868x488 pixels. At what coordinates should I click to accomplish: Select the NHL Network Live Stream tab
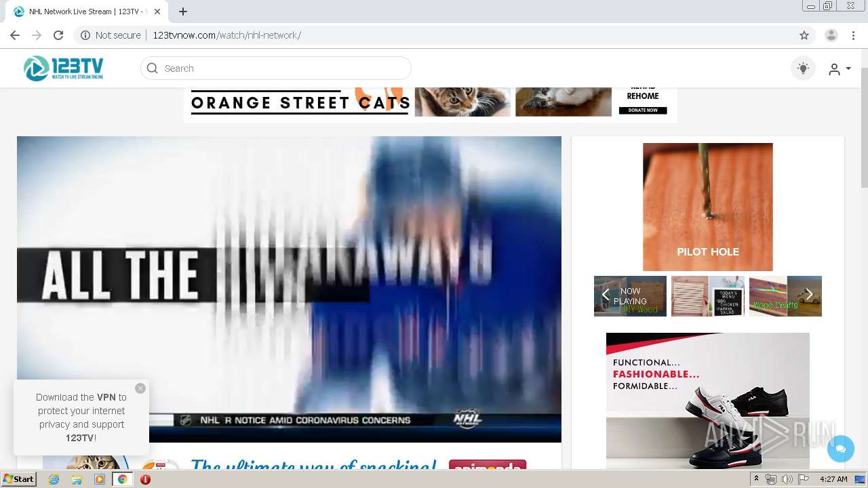pos(87,12)
